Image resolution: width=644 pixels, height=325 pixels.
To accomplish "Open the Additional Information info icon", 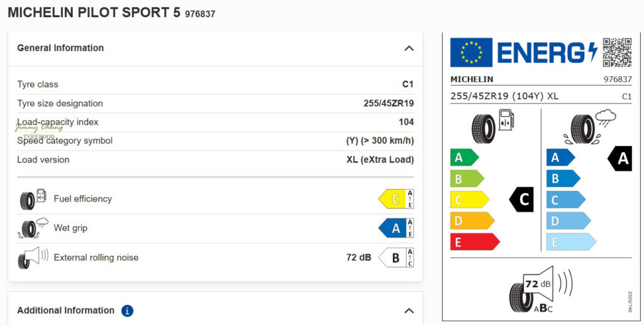I will [x=127, y=311].
